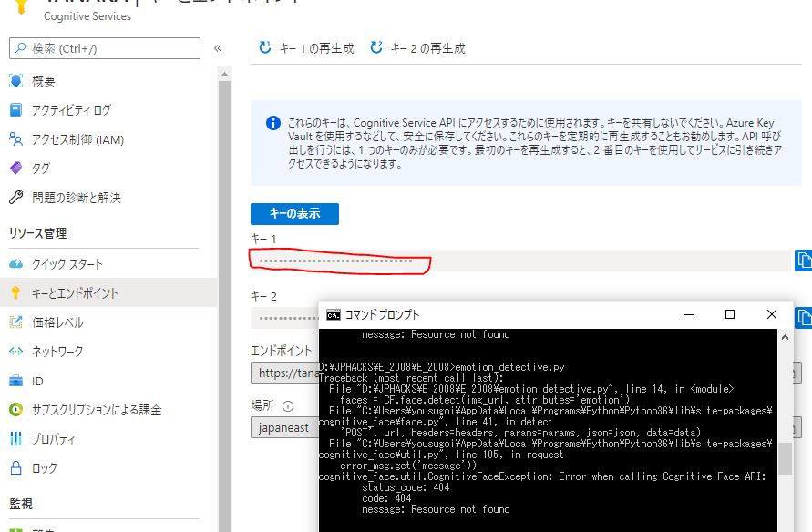Image resolution: width=812 pixels, height=532 pixels.
Task: Click the subscription billing circle icon
Action: (x=16, y=410)
